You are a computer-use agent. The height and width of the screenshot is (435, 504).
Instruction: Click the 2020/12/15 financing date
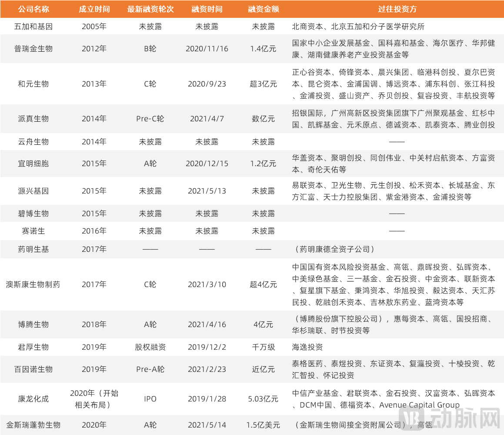tap(207, 163)
